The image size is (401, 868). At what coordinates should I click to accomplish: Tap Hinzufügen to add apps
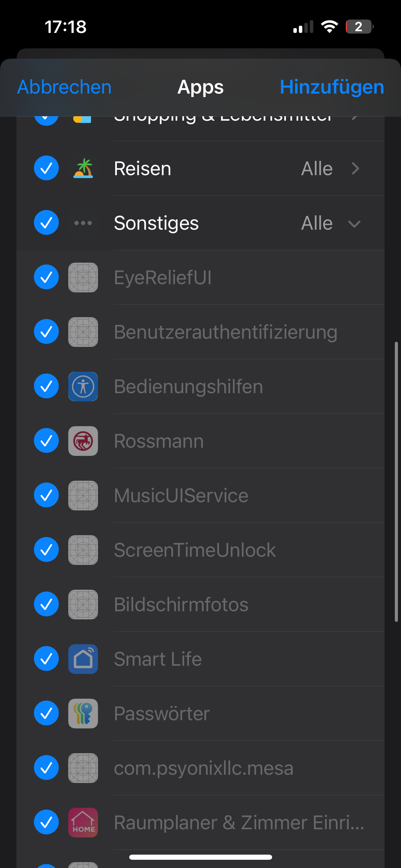[x=332, y=87]
